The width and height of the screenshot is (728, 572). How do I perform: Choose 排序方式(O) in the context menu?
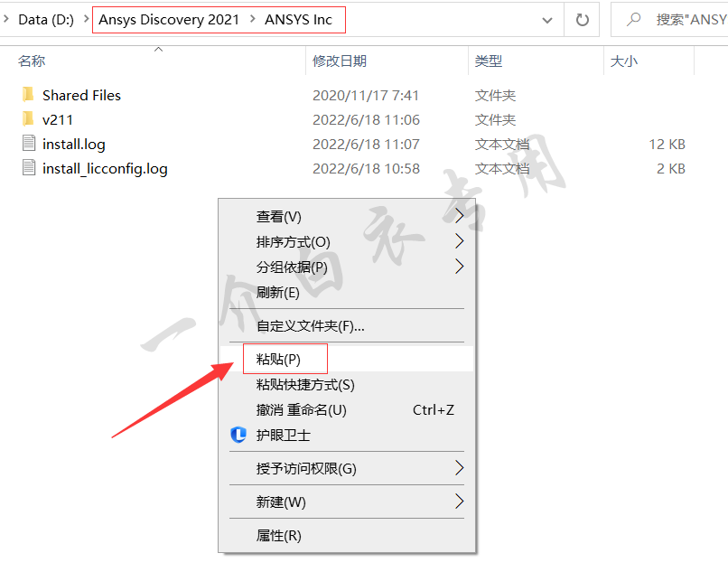(x=346, y=241)
